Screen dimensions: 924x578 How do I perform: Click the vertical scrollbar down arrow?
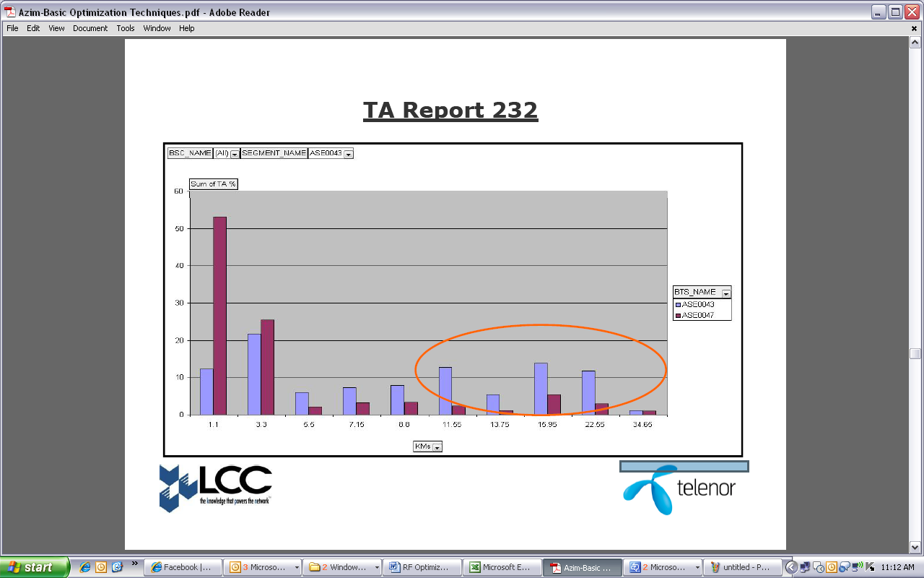(x=915, y=548)
